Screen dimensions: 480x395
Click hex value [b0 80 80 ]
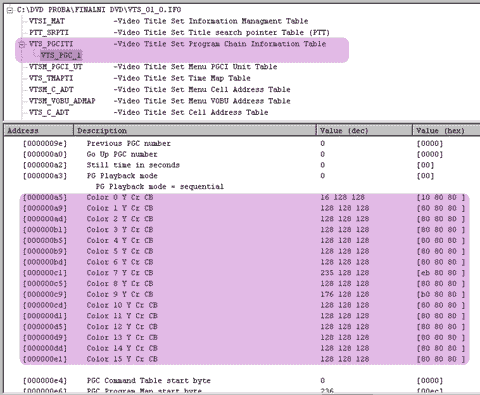click(x=441, y=294)
